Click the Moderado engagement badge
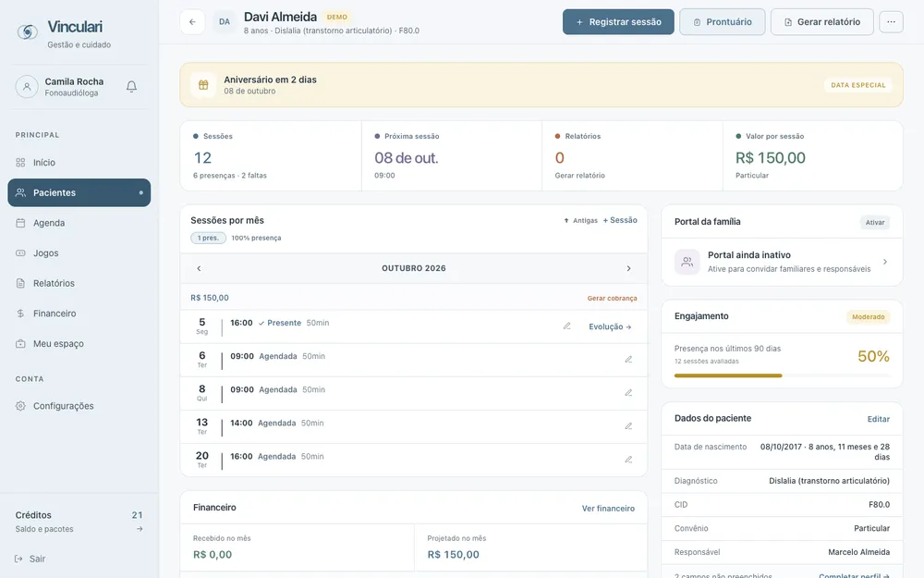Viewport: 924px width, 578px height. 868,316
